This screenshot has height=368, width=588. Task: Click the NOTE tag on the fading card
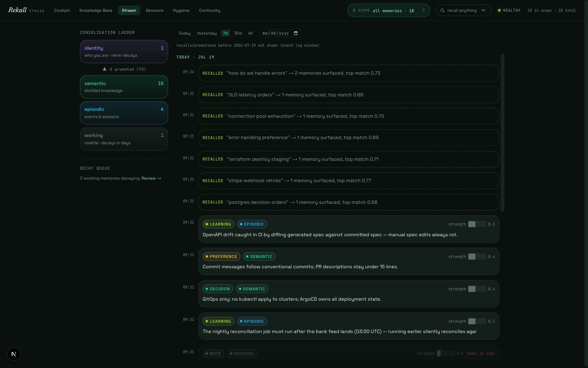click(214, 354)
